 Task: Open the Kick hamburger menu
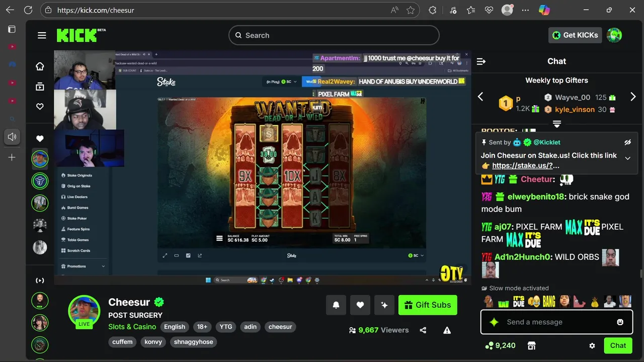point(42,35)
